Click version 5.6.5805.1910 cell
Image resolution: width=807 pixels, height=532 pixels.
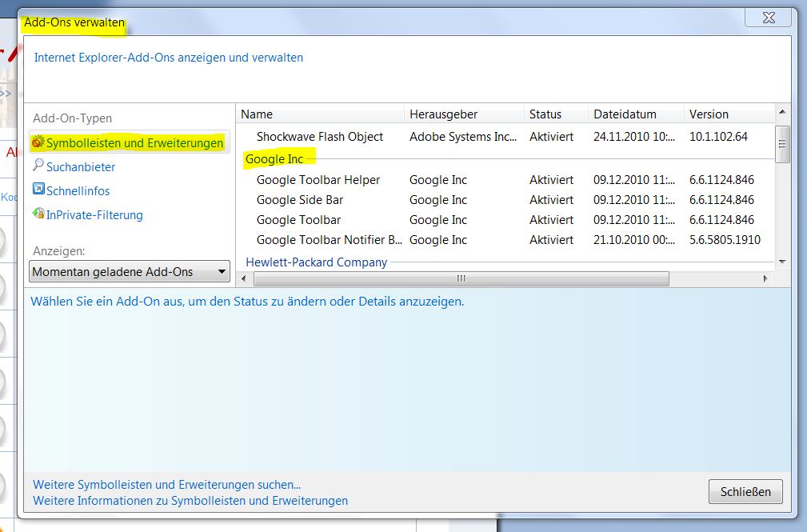pos(725,240)
